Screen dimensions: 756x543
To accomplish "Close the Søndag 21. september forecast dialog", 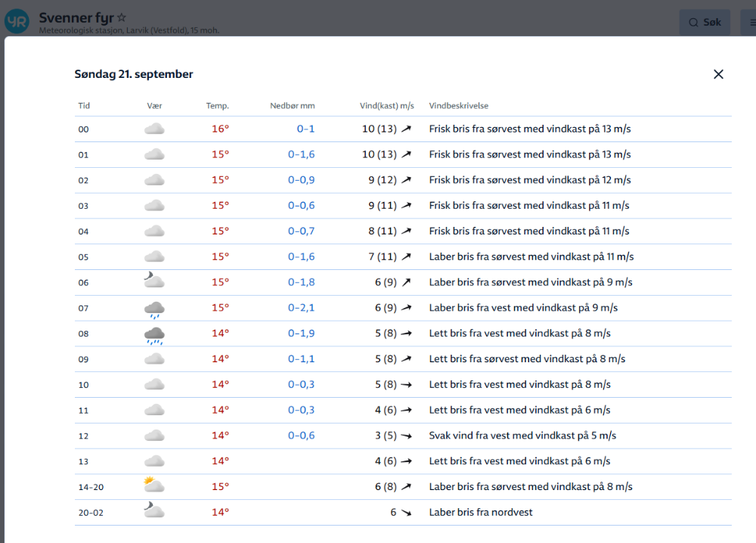I will (718, 74).
